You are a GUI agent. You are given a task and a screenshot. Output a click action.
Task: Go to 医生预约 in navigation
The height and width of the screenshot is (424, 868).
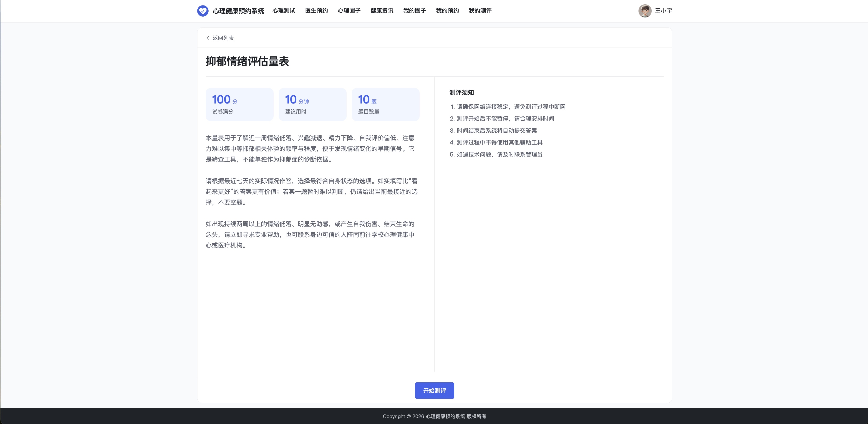(316, 11)
